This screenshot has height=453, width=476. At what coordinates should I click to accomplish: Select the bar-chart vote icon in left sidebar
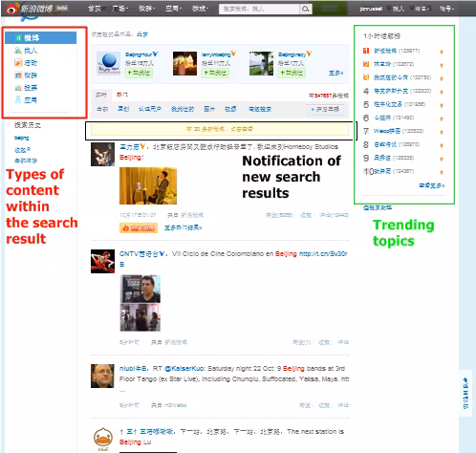coord(18,88)
